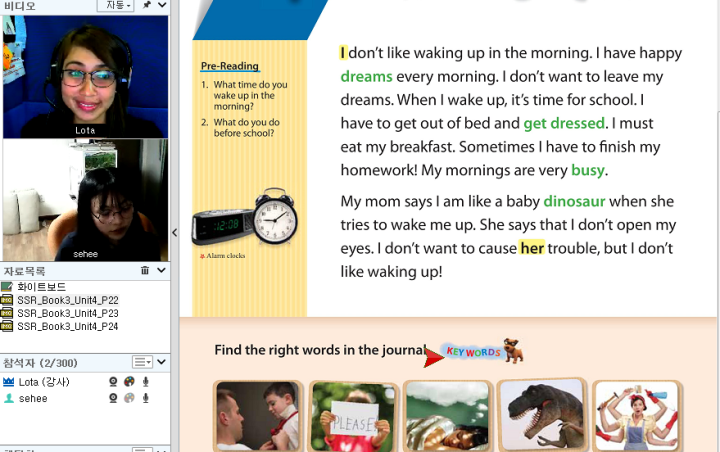
Task: Toggle sehee's microphone
Action: click(x=146, y=398)
